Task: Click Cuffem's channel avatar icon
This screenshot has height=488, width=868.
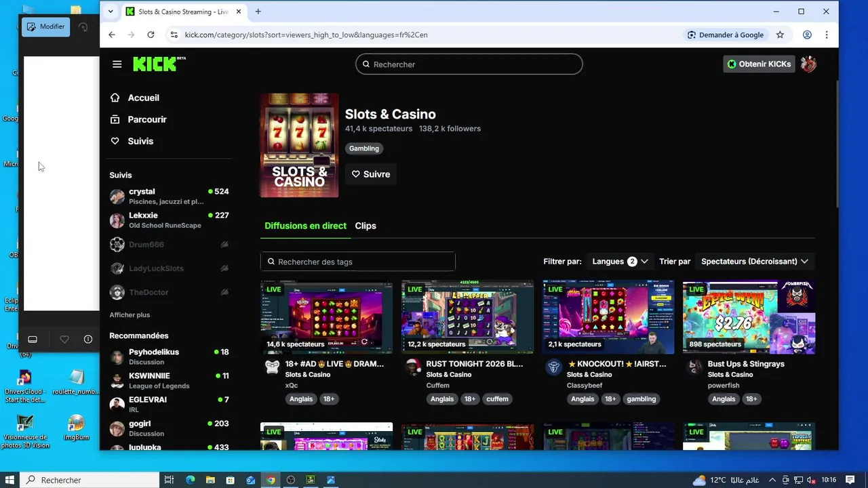Action: tap(413, 367)
